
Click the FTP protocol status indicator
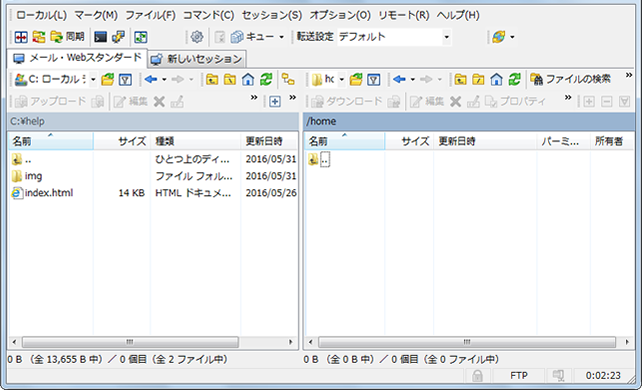click(x=519, y=376)
